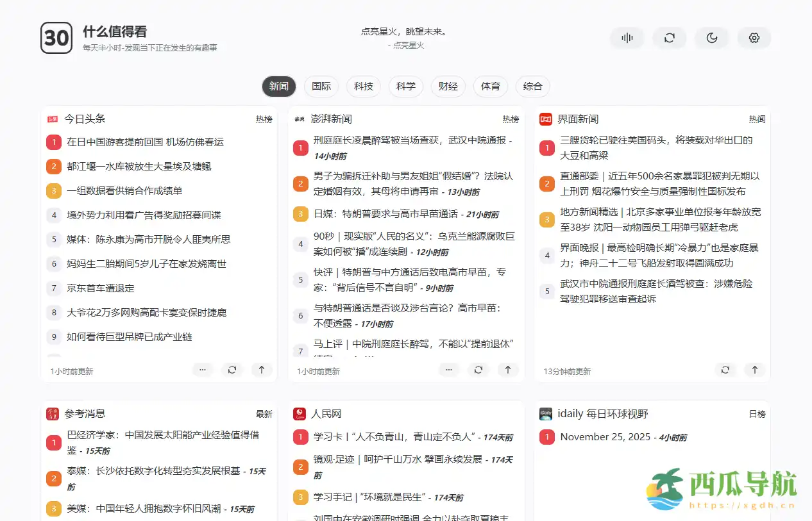Select the 科技 category tab
The height and width of the screenshot is (521, 812).
click(363, 87)
